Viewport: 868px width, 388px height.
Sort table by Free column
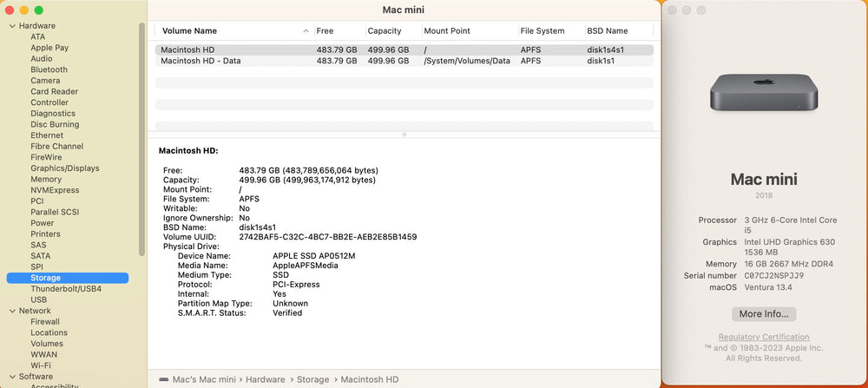[325, 31]
